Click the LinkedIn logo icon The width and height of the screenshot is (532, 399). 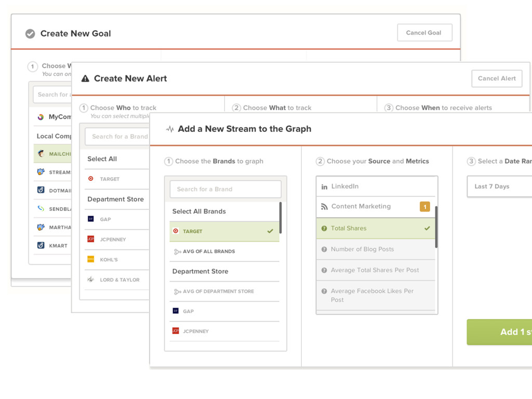coord(324,187)
